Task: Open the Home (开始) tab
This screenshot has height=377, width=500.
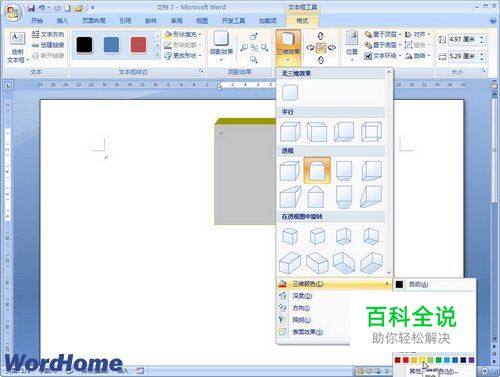Action: pos(37,21)
